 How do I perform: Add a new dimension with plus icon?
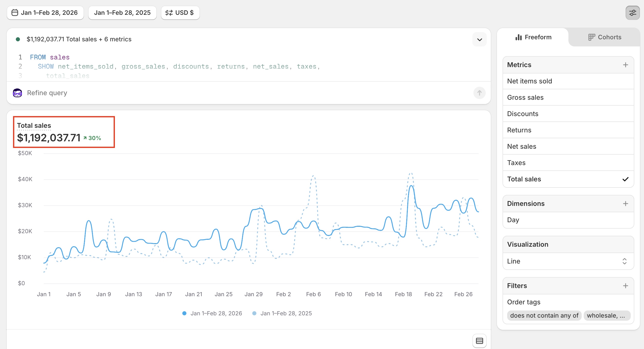click(x=625, y=204)
